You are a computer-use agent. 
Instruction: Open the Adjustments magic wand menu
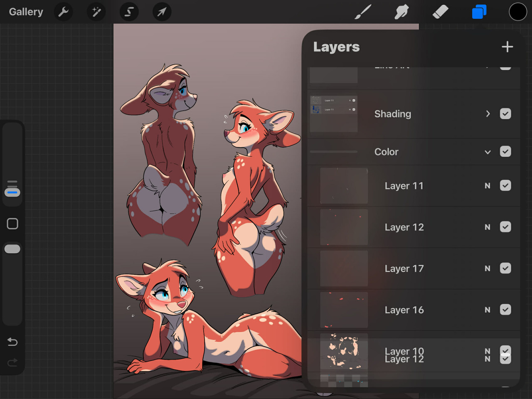click(x=96, y=12)
